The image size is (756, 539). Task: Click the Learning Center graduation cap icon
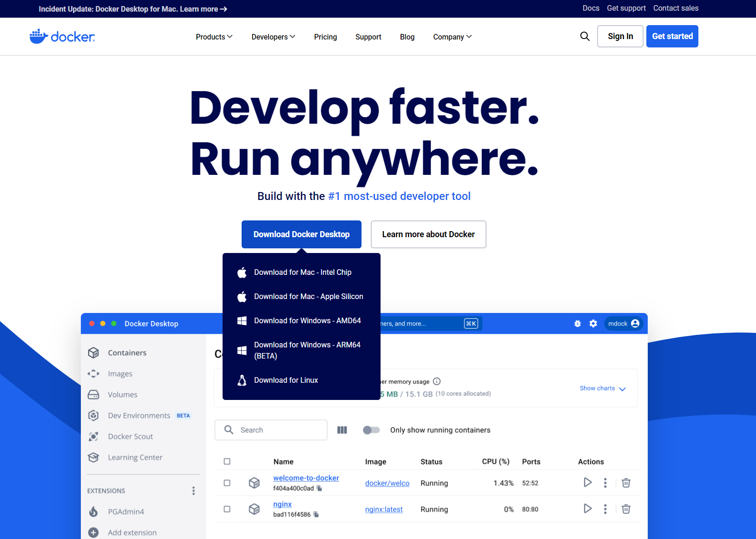(93, 457)
